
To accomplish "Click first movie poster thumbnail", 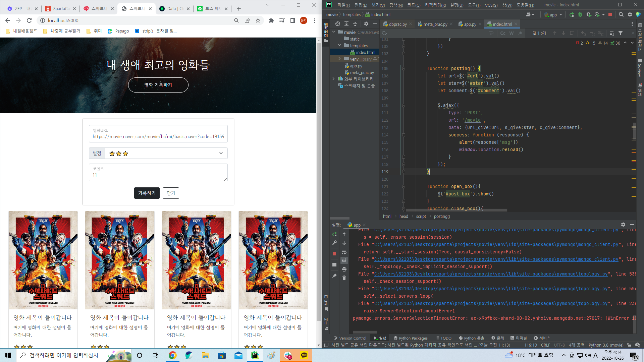I will coord(43,260).
